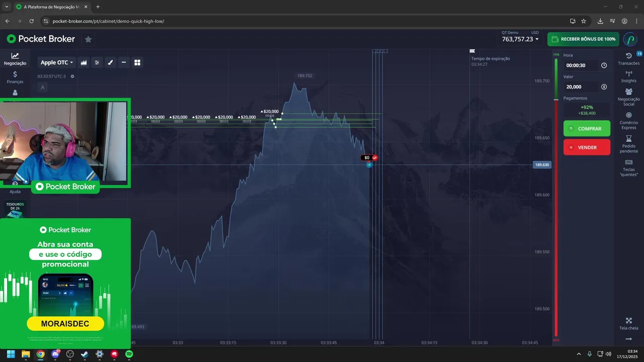Open the Windows Start menu
This screenshot has width=644, height=362.
[11, 354]
